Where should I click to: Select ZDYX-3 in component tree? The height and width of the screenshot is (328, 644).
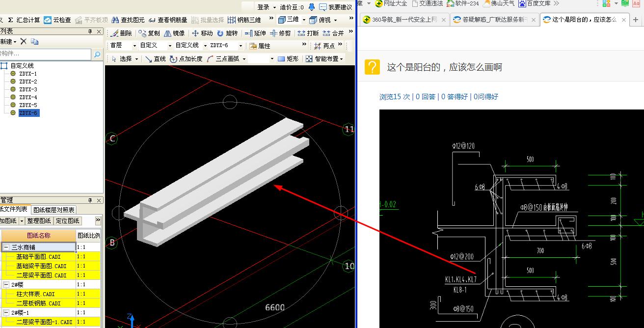tap(28, 89)
